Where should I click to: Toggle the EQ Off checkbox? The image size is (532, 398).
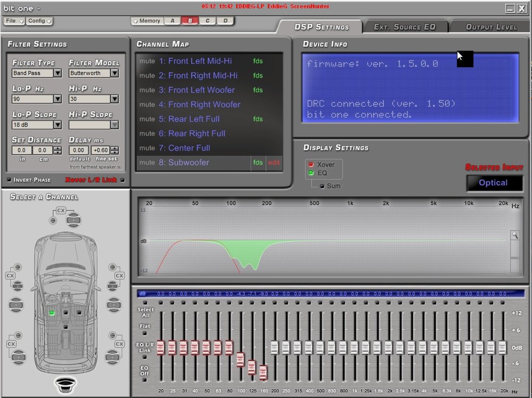click(x=145, y=380)
